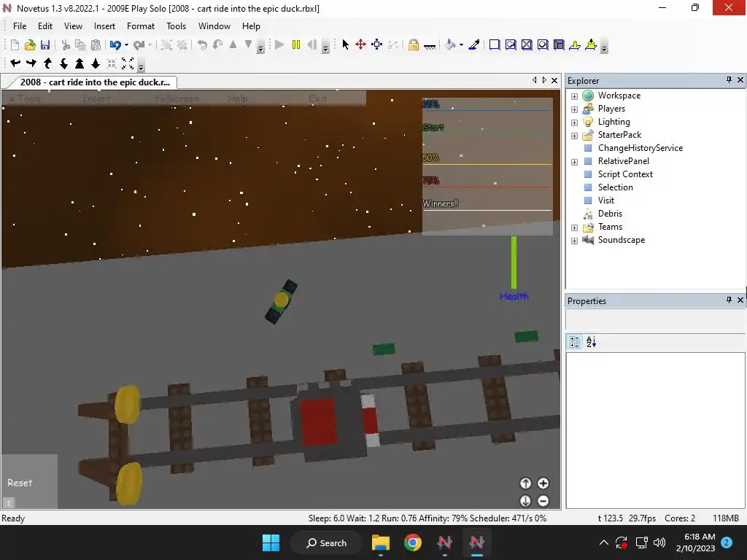Click the New file toolbar icon

[x=15, y=44]
